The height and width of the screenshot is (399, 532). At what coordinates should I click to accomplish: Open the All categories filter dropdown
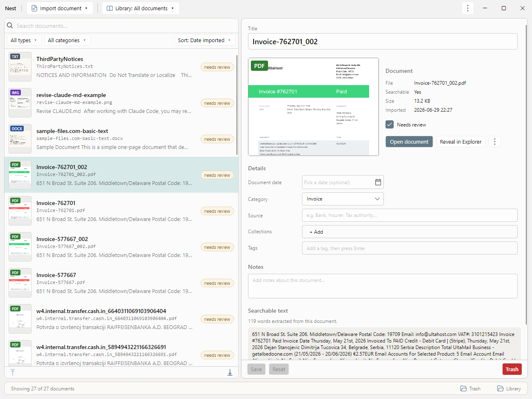point(68,40)
